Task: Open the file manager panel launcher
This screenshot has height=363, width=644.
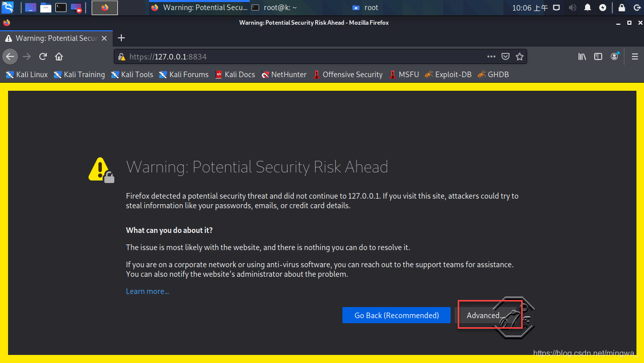Action: pos(46,8)
